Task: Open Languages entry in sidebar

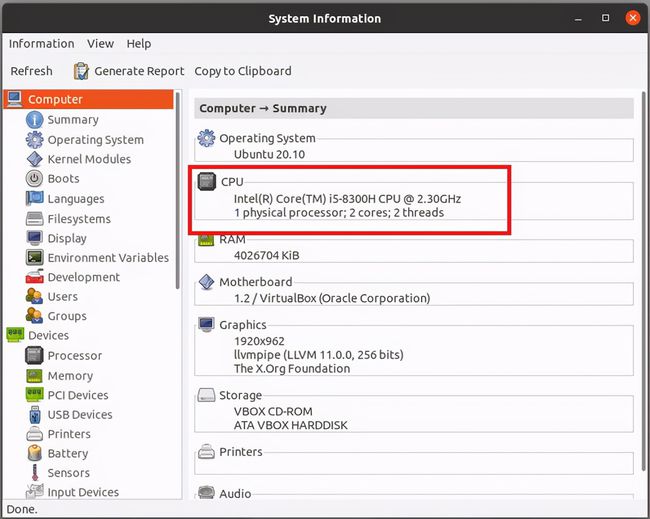Action: [x=76, y=199]
